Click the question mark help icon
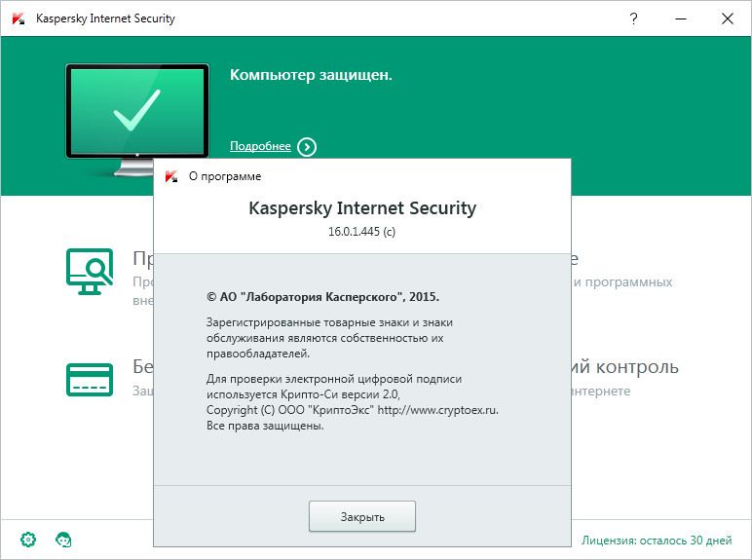The image size is (752, 560). pos(633,19)
